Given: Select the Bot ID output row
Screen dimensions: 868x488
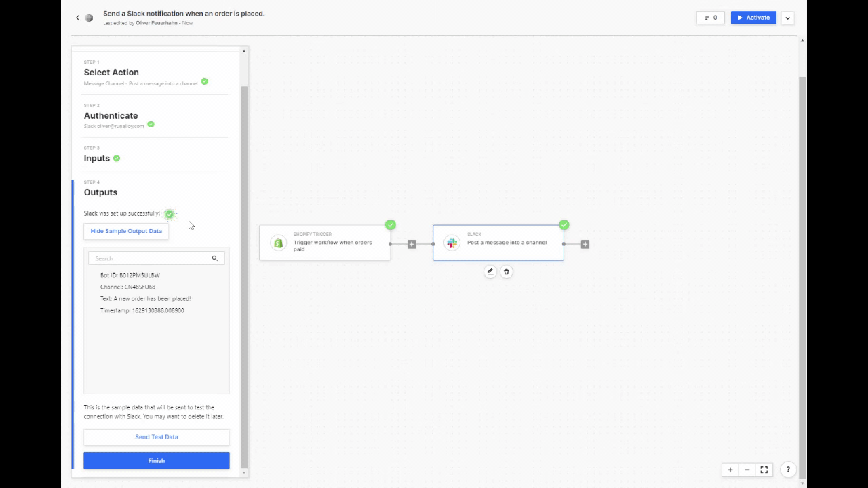Looking at the screenshot, I should point(130,275).
